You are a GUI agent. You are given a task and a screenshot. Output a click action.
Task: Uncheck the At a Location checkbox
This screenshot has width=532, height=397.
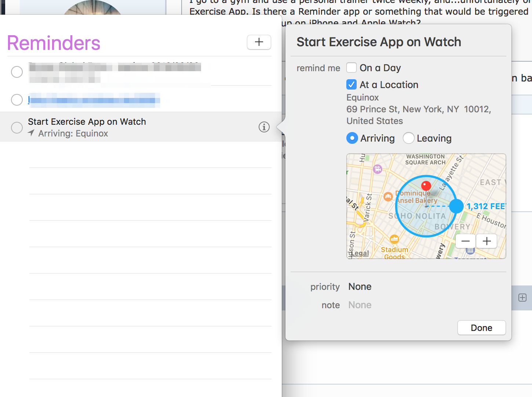point(351,85)
